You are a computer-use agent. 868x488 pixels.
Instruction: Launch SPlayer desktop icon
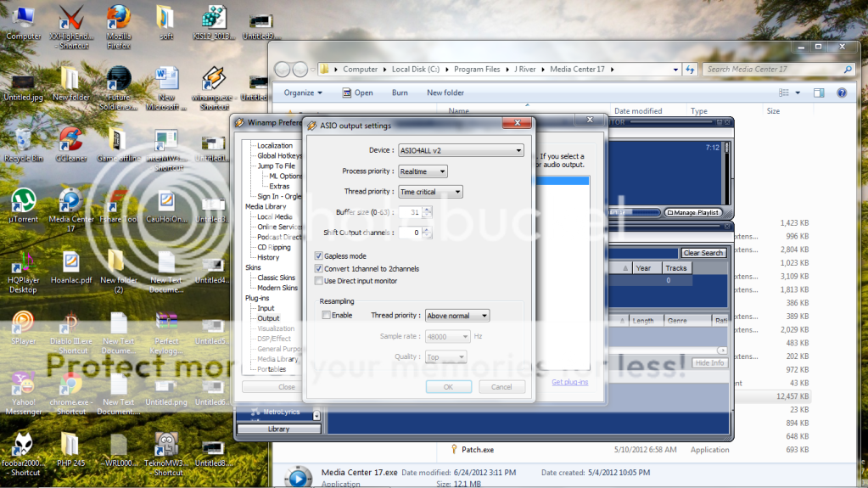pos(23,327)
